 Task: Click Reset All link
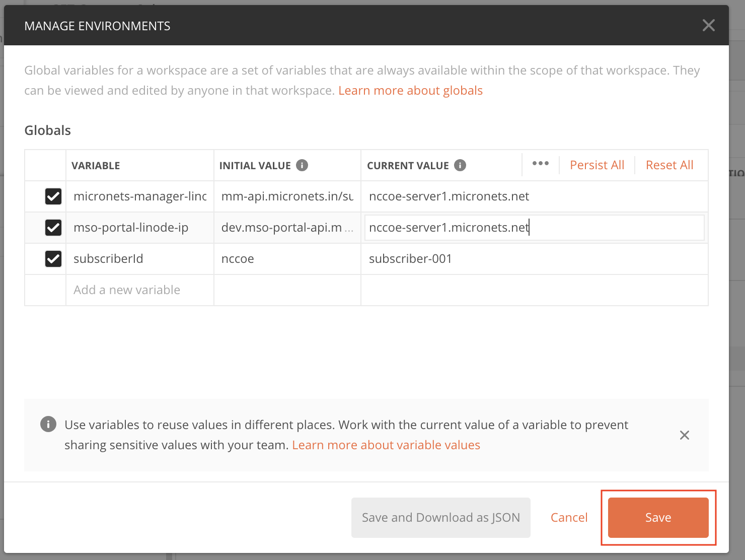pyautogui.click(x=669, y=165)
